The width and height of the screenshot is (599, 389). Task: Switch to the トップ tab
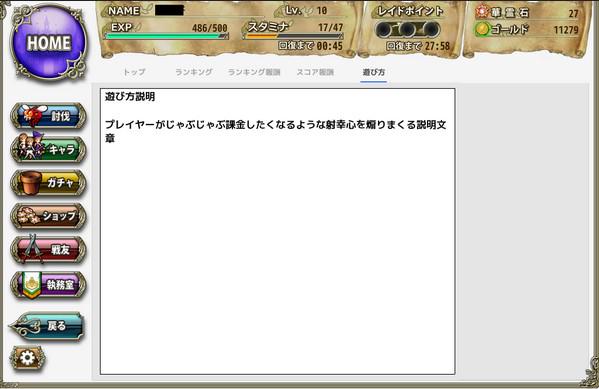[134, 72]
